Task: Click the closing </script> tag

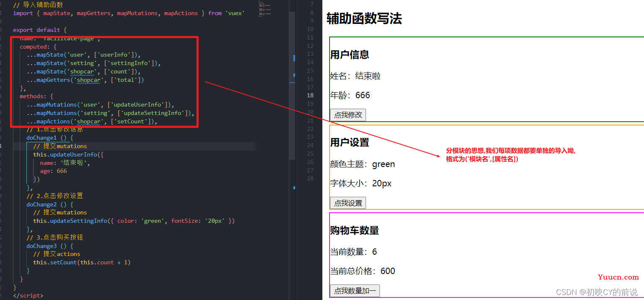Action: tap(28, 296)
